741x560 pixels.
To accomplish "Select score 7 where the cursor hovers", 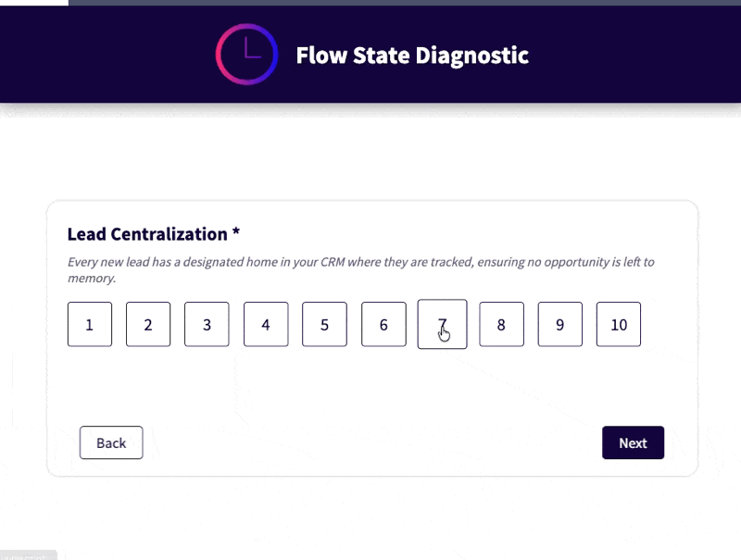I will point(442,324).
